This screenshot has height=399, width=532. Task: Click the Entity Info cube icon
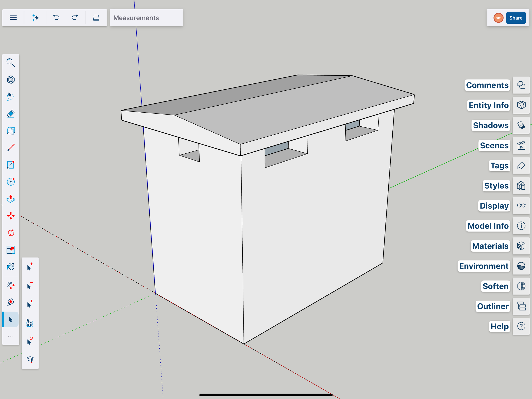[521, 105]
